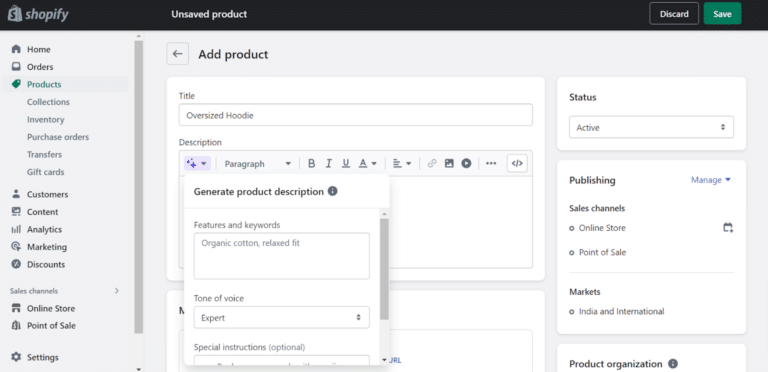Open the text alignment dropdown
The height and width of the screenshot is (372, 768).
tap(402, 163)
